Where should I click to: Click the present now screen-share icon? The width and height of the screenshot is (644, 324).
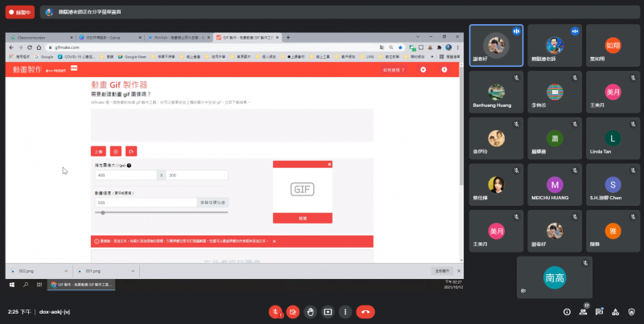click(x=328, y=312)
